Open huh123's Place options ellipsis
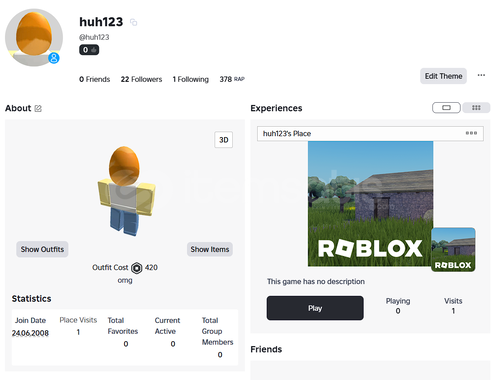 click(471, 133)
